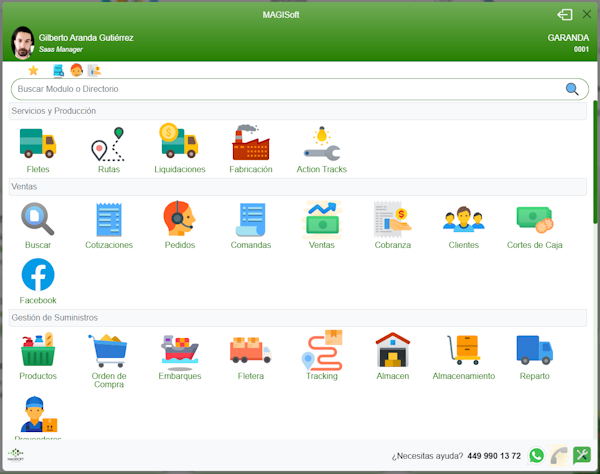The image size is (600, 474).
Task: Open Cotizaciones in Ventas section
Action: 108,220
